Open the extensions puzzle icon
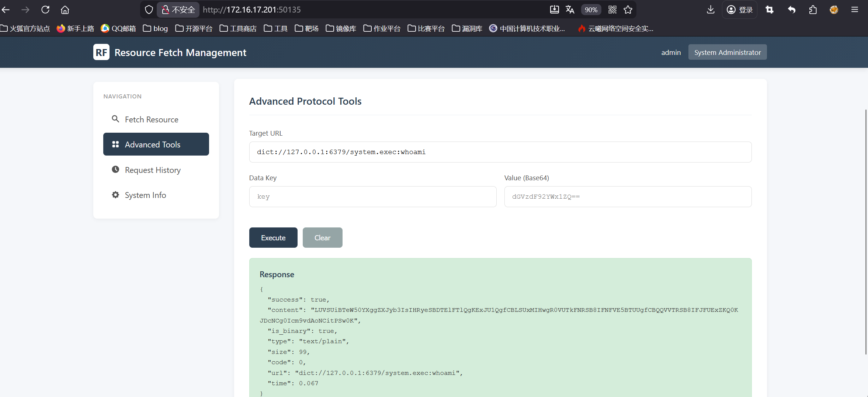 click(813, 10)
